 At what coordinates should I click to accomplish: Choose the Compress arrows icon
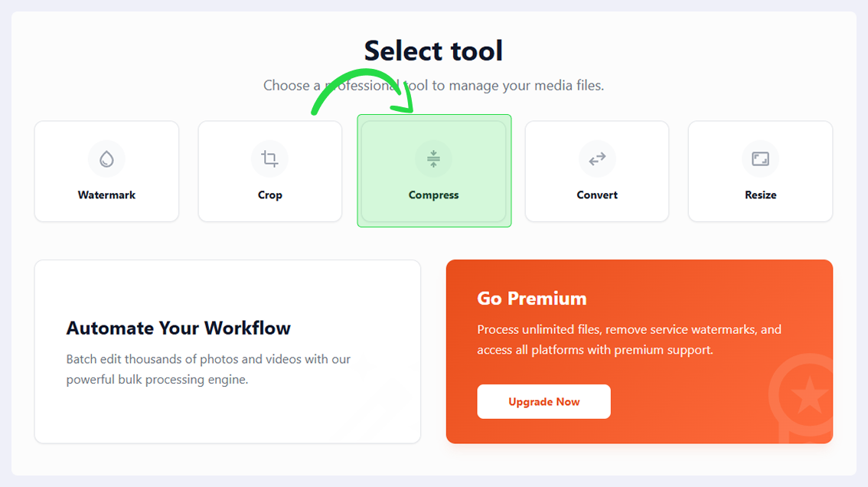tap(433, 159)
